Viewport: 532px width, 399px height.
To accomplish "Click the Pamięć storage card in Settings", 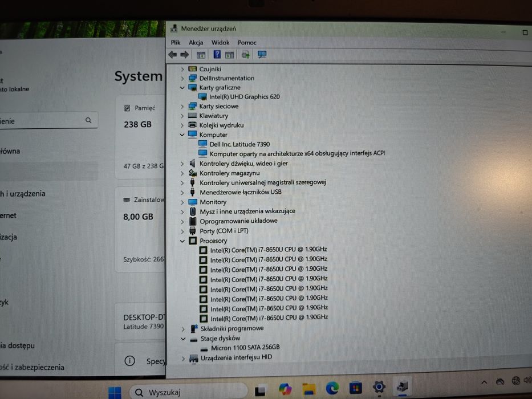I will click(140, 137).
